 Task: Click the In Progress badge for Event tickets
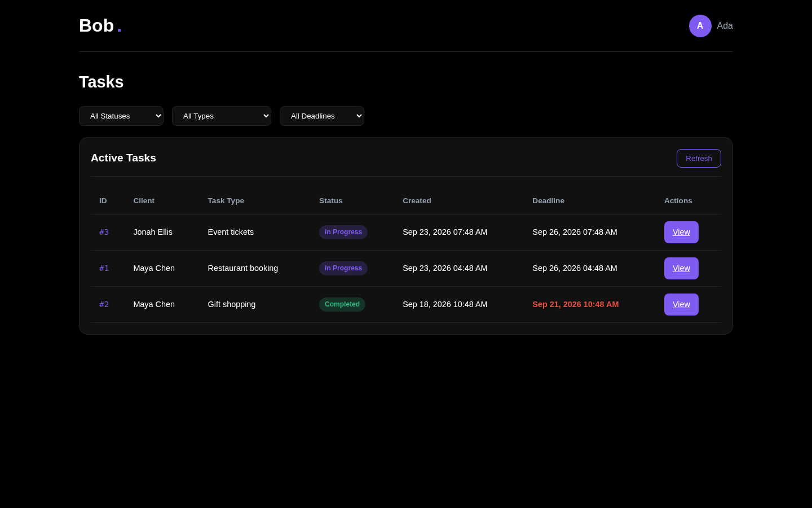(343, 232)
